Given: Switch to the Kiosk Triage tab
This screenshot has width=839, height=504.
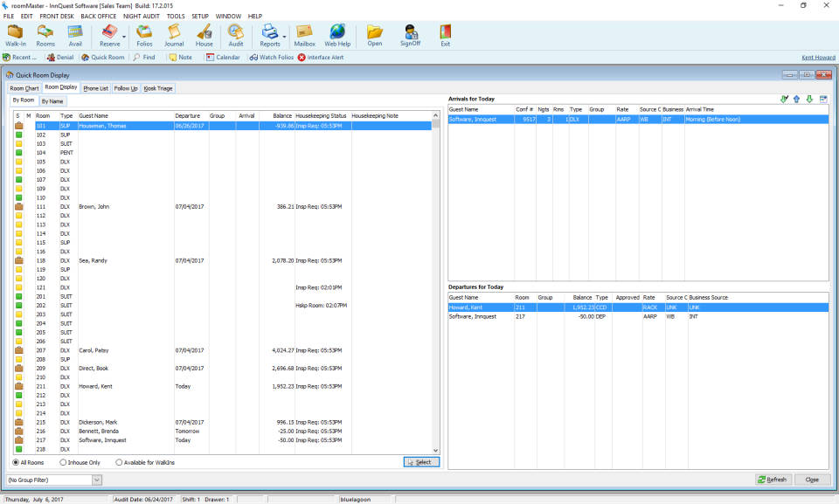Looking at the screenshot, I should click(158, 88).
